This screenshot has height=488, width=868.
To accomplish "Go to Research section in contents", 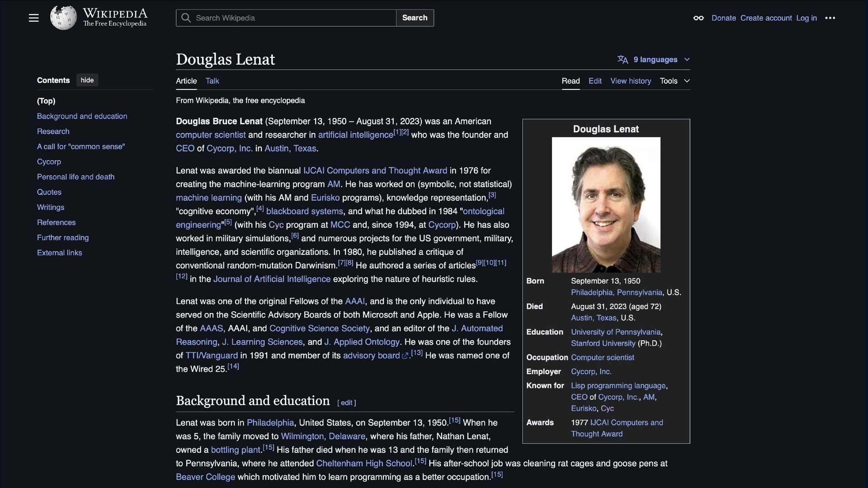I will (53, 131).
